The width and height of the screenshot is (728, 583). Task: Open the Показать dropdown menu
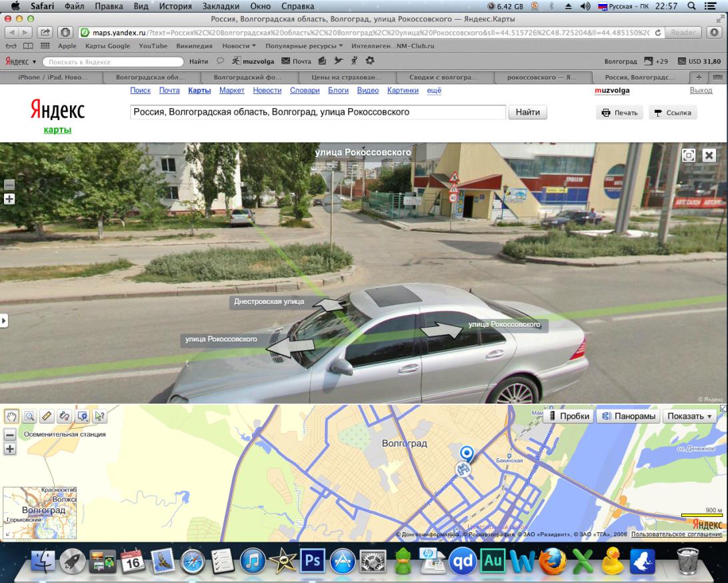click(689, 416)
